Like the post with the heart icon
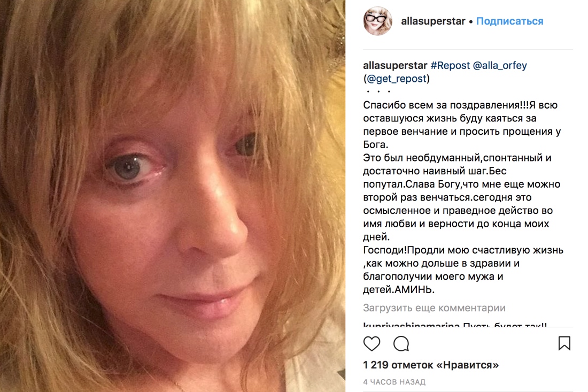 (372, 343)
